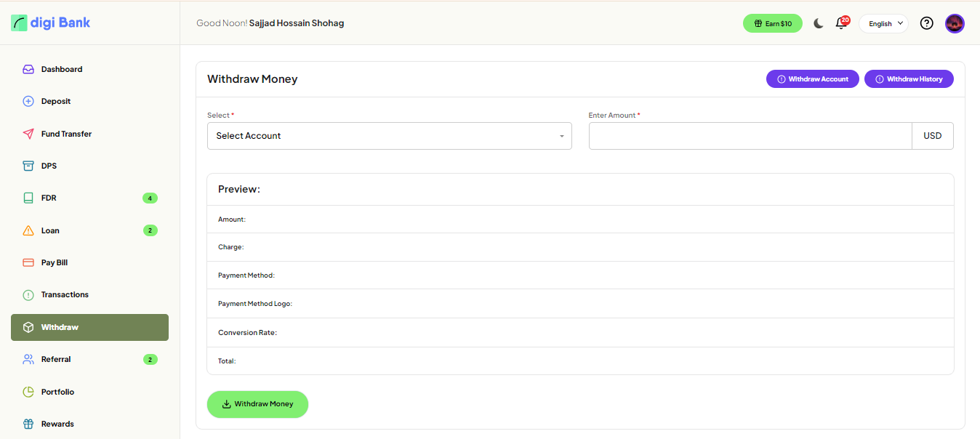Open the user profile avatar menu
Image resolution: width=980 pixels, height=439 pixels.
click(955, 23)
